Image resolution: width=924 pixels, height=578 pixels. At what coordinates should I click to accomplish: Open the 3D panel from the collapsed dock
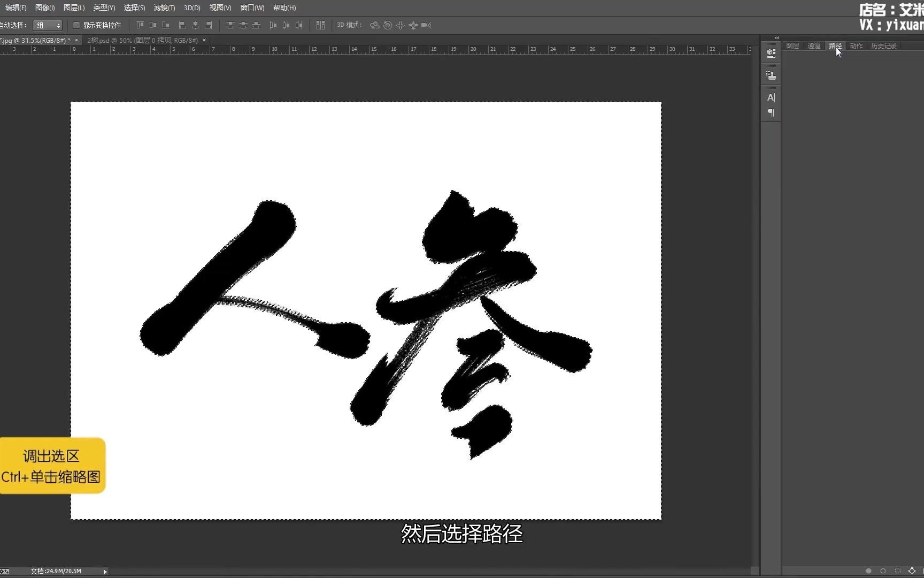[x=771, y=52]
